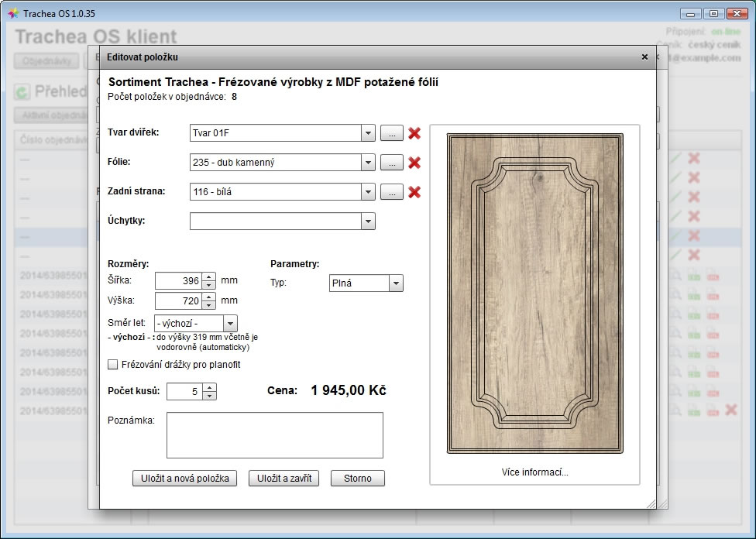Image resolution: width=756 pixels, height=539 pixels.
Task: Open the Úchytky dropdown
Action: click(368, 221)
